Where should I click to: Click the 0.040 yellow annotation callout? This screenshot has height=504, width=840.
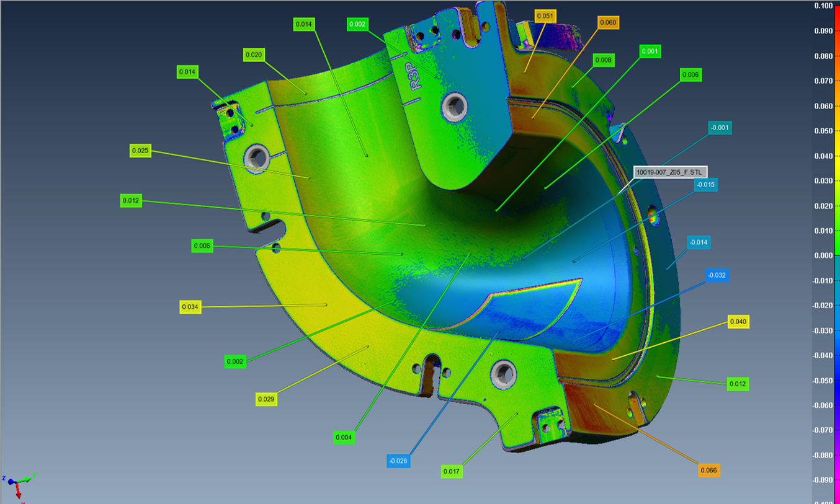coord(738,322)
